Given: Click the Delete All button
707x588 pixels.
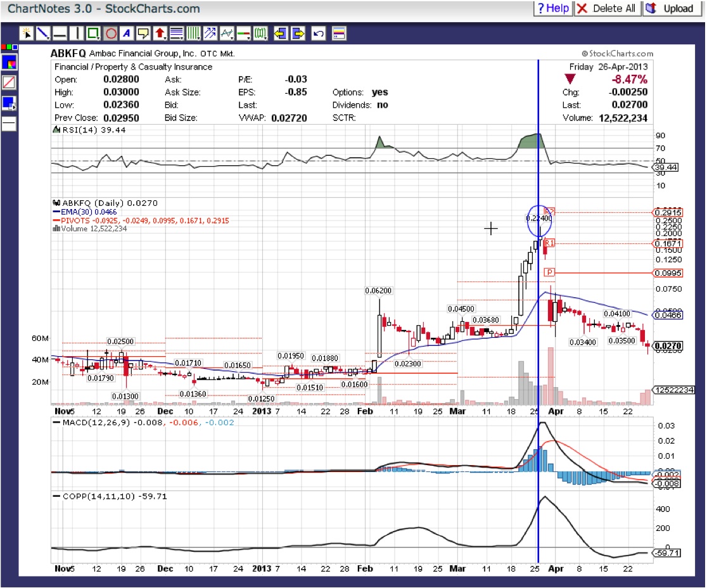Looking at the screenshot, I should [x=607, y=8].
